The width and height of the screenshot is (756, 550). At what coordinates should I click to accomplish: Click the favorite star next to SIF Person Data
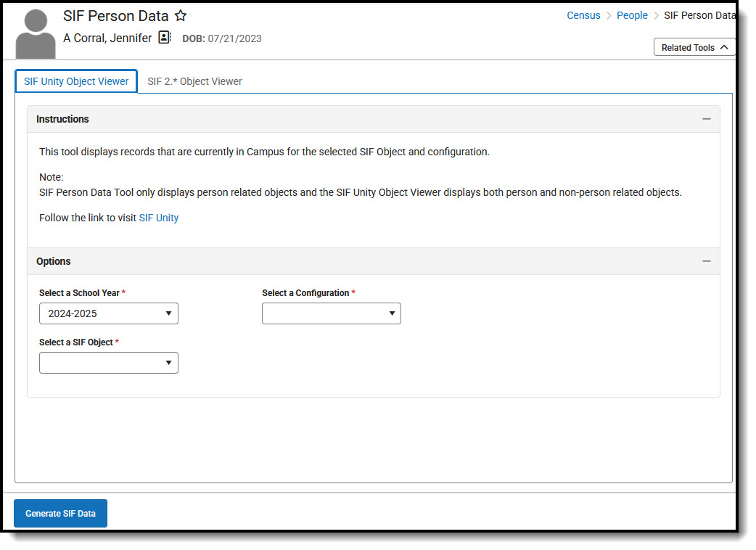181,16
